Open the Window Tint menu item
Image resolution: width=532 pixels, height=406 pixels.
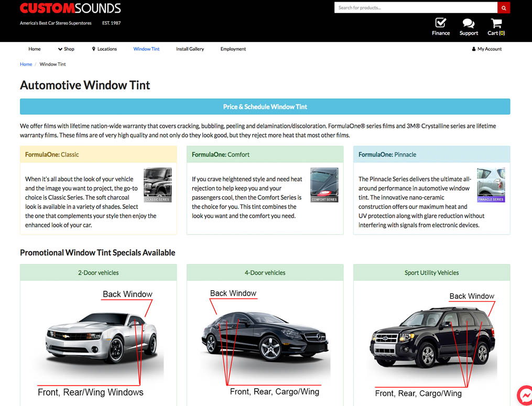click(146, 49)
